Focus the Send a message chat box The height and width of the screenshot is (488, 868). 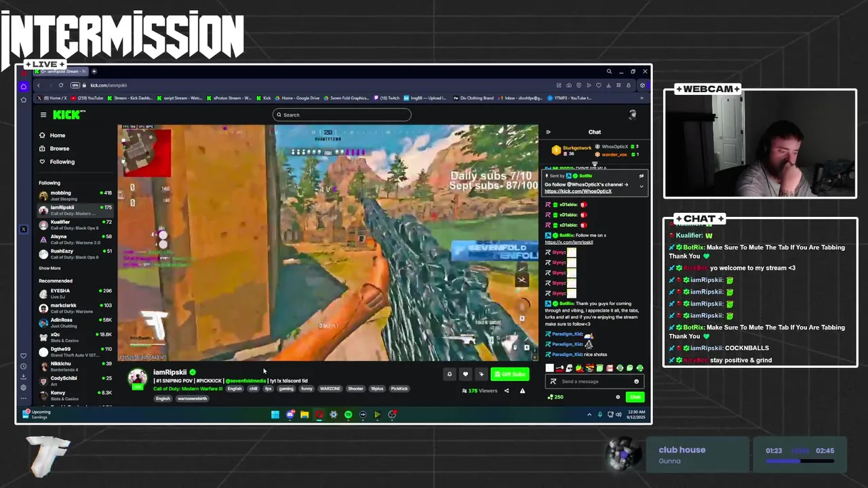593,382
